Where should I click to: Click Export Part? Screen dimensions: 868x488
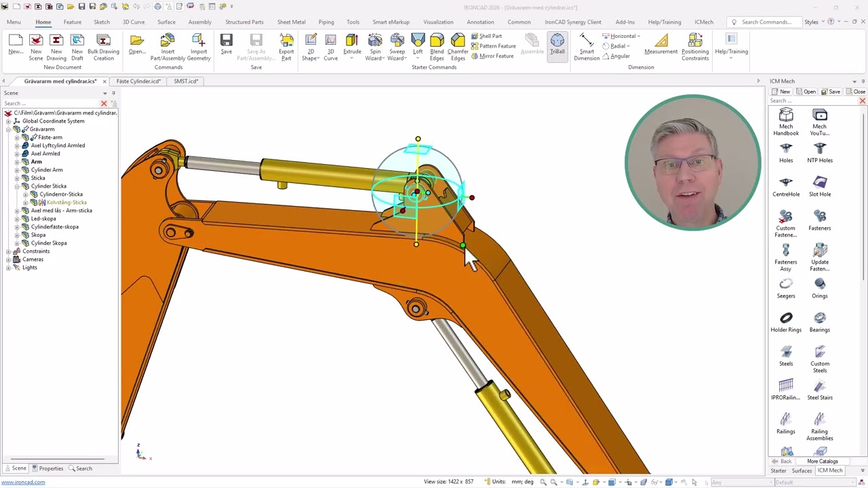coord(286,47)
